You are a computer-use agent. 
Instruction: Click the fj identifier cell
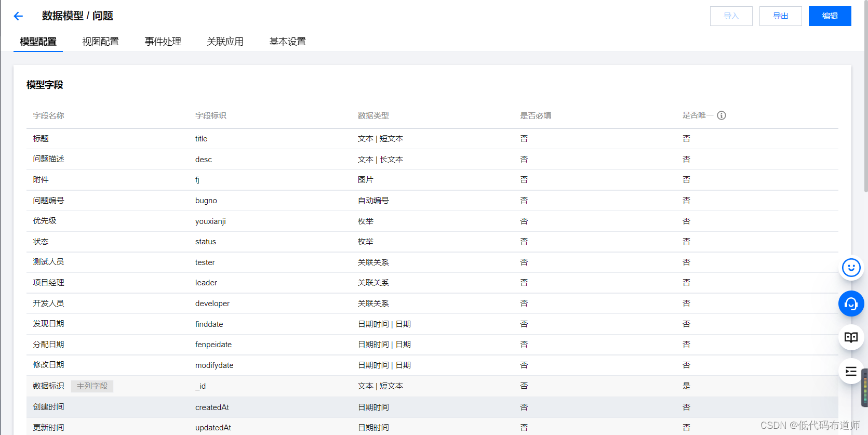tap(197, 180)
